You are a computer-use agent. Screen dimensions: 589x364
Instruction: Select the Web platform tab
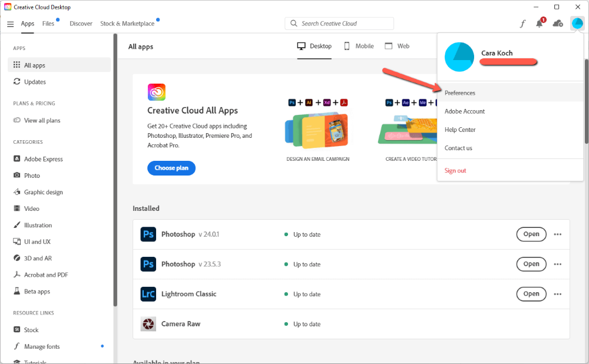click(x=397, y=46)
